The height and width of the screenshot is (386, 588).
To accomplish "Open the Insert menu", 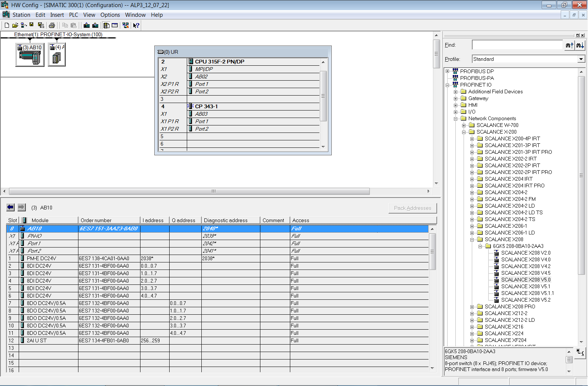I will (57, 15).
